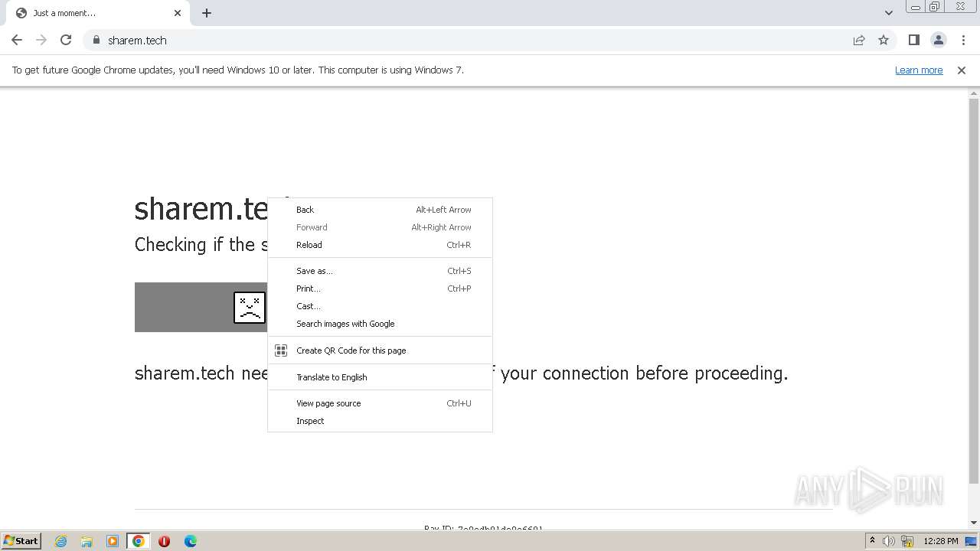
Task: Show hidden system tray icons
Action: click(872, 540)
